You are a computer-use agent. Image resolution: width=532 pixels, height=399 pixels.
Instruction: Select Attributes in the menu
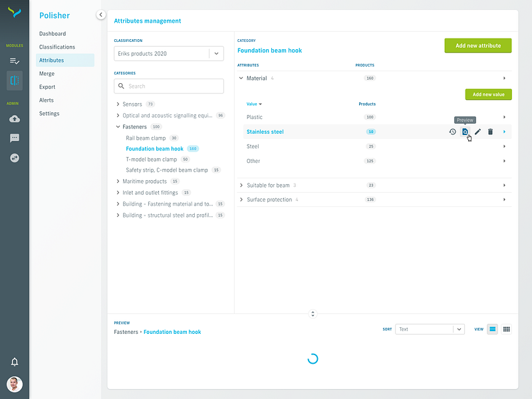pos(65,60)
